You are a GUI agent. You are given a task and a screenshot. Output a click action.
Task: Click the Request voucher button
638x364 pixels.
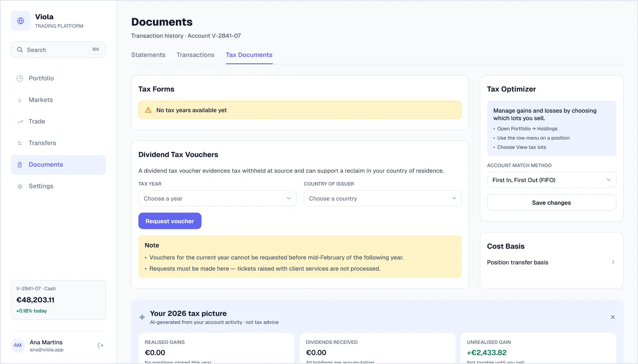tap(170, 221)
